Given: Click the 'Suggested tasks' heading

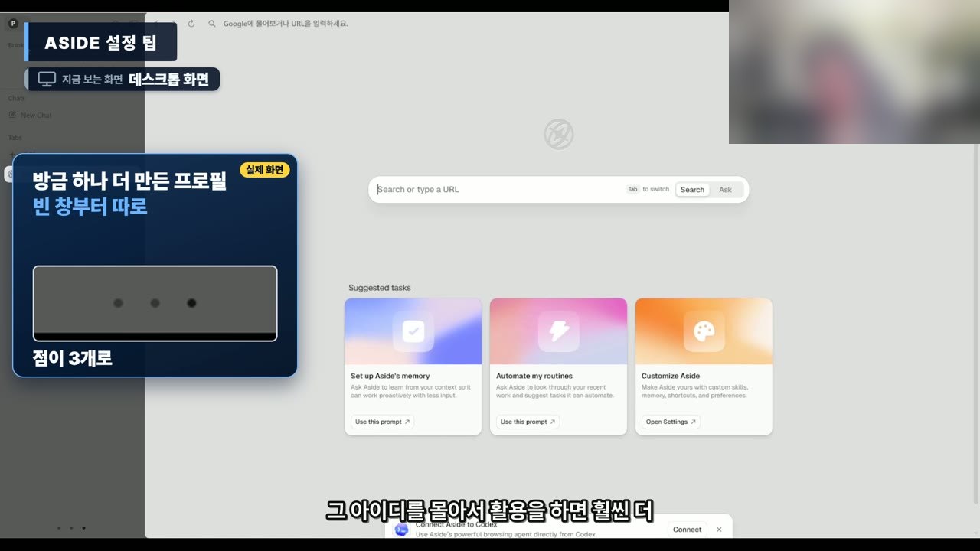Looking at the screenshot, I should point(380,288).
